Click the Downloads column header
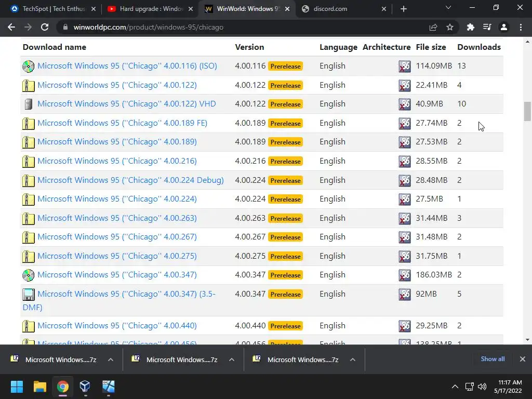This screenshot has width=532, height=399. click(x=478, y=47)
